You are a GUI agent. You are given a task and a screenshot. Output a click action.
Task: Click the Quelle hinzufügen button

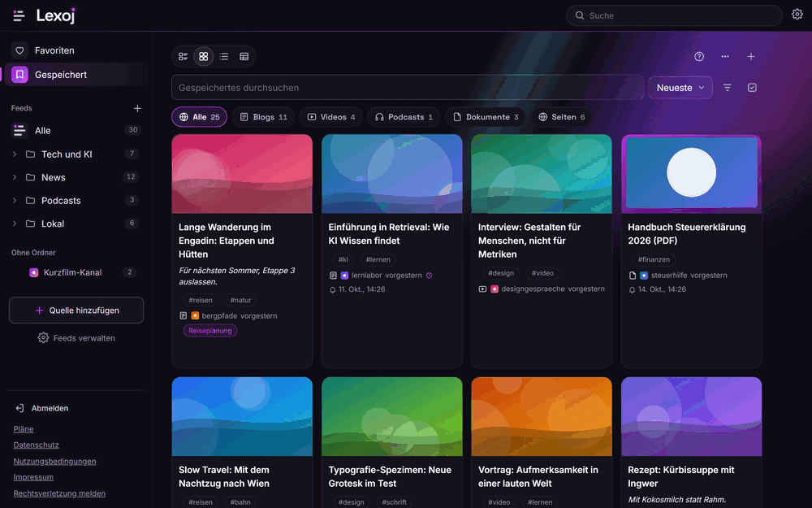pos(76,310)
